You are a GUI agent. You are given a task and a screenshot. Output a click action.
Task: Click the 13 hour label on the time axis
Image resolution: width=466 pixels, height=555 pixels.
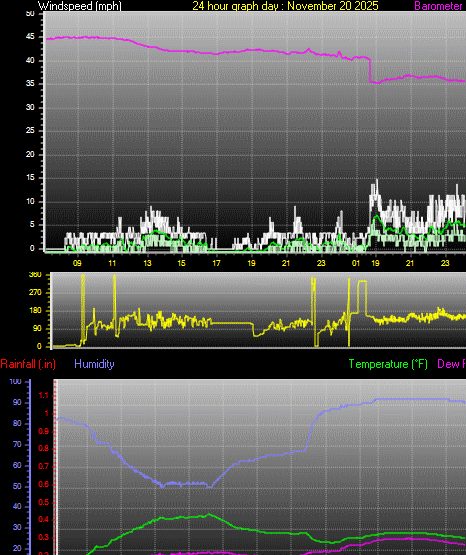point(147,263)
